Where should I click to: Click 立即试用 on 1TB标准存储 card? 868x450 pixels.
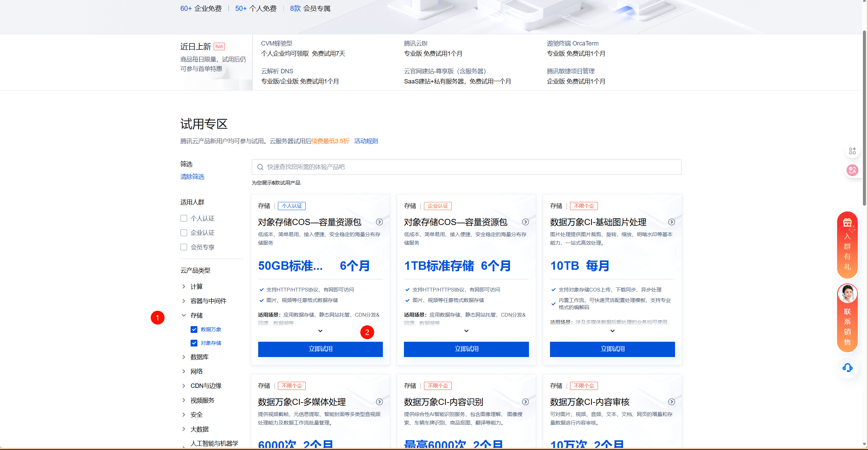click(x=466, y=349)
